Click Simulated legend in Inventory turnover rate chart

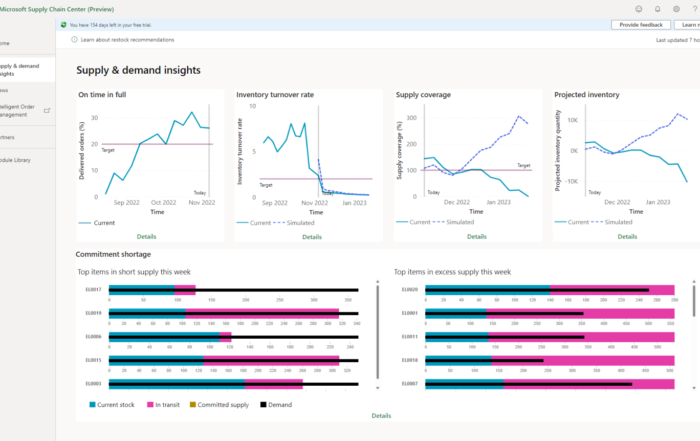point(293,223)
